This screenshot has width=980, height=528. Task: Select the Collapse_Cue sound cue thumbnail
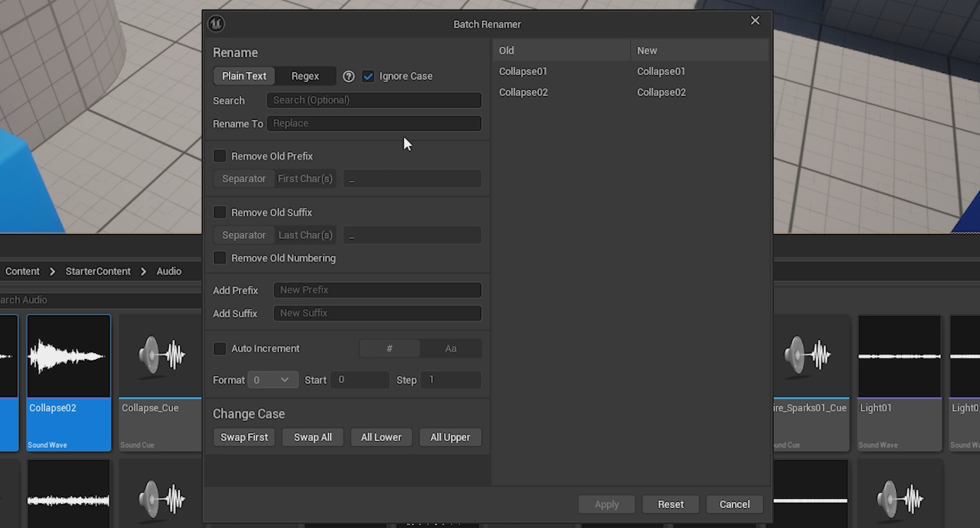[160, 356]
